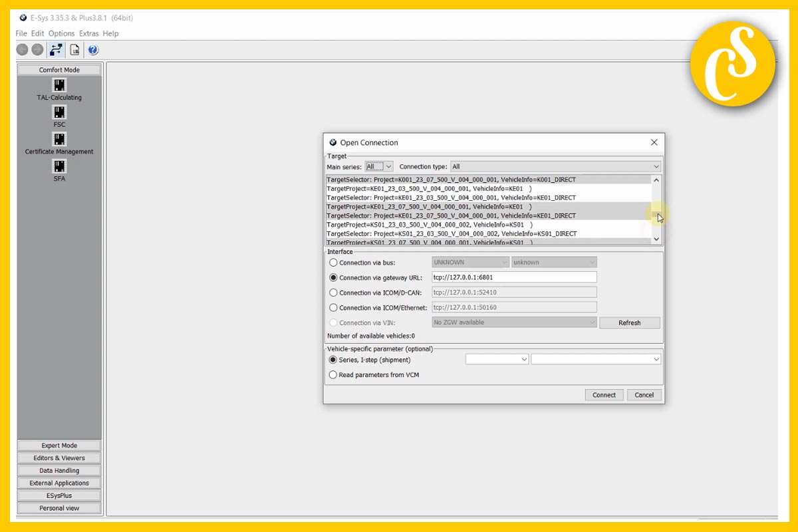Click the Connect button

pyautogui.click(x=603, y=394)
